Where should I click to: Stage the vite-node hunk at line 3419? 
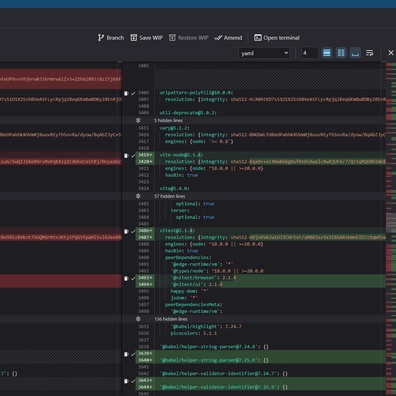pyautogui.click(x=133, y=155)
